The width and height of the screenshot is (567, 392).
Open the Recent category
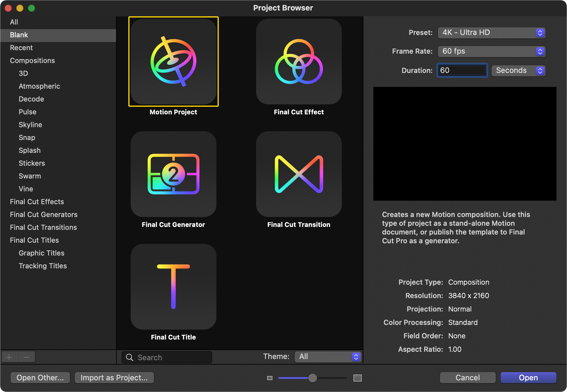(58, 48)
